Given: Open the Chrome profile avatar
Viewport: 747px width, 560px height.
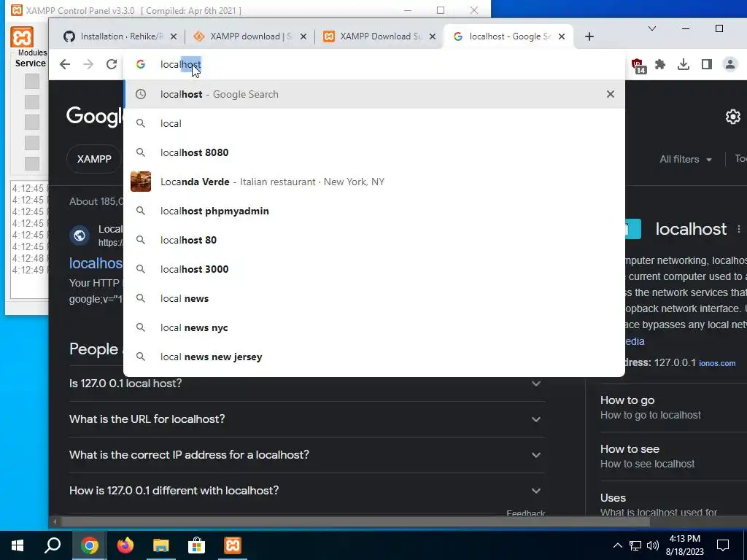Looking at the screenshot, I should tap(729, 64).
